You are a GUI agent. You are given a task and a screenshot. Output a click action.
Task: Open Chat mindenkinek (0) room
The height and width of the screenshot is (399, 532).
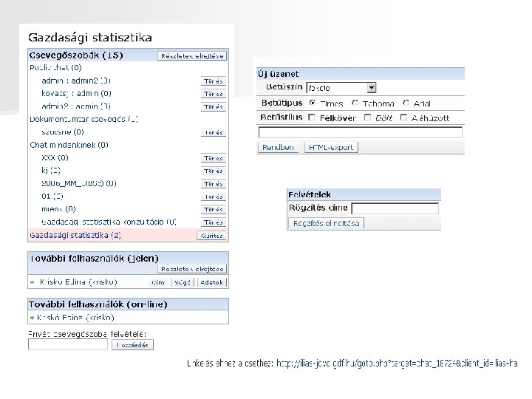pyautogui.click(x=69, y=145)
